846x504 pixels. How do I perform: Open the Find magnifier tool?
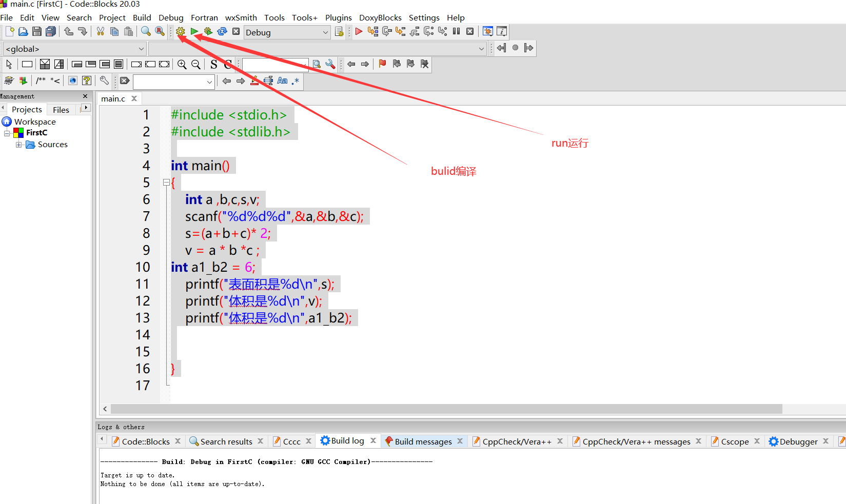[146, 32]
